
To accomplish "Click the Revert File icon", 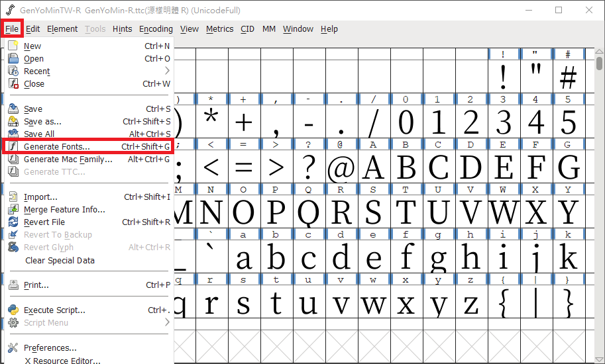I will pos(13,222).
